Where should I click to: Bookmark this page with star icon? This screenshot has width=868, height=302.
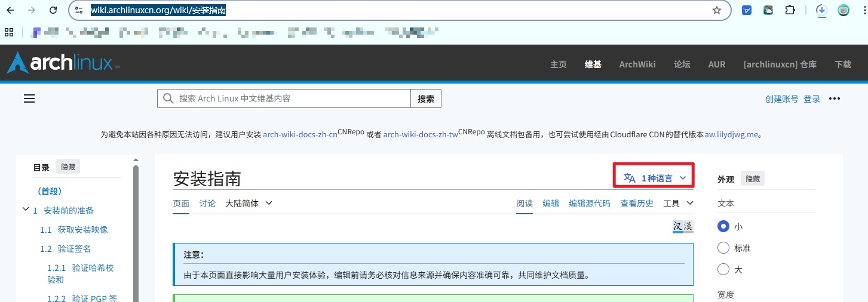click(717, 10)
